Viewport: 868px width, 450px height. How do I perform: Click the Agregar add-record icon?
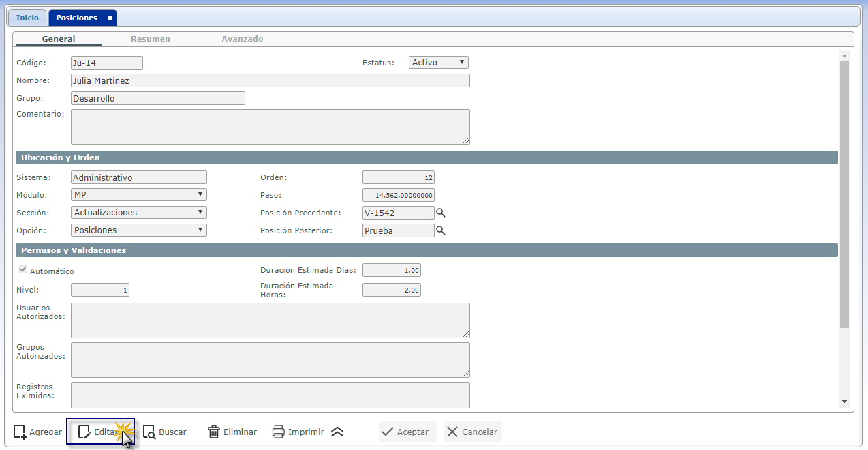[x=20, y=432]
